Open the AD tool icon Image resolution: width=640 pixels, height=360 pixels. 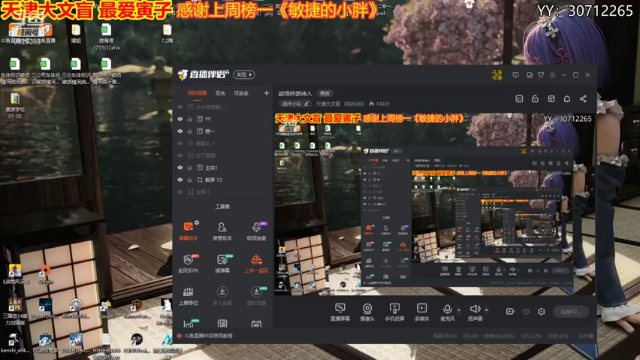256,324
